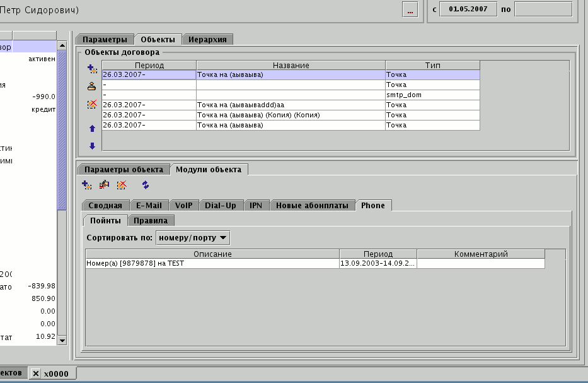Close the x0000 tab at the bottom

(x=36, y=374)
